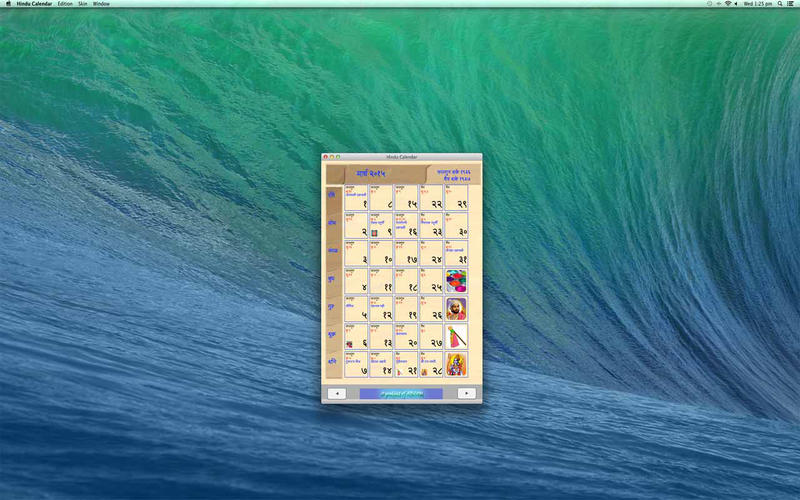Viewport: 800px width, 500px height.
Task: Select date 11 (११) cell
Action: [381, 281]
